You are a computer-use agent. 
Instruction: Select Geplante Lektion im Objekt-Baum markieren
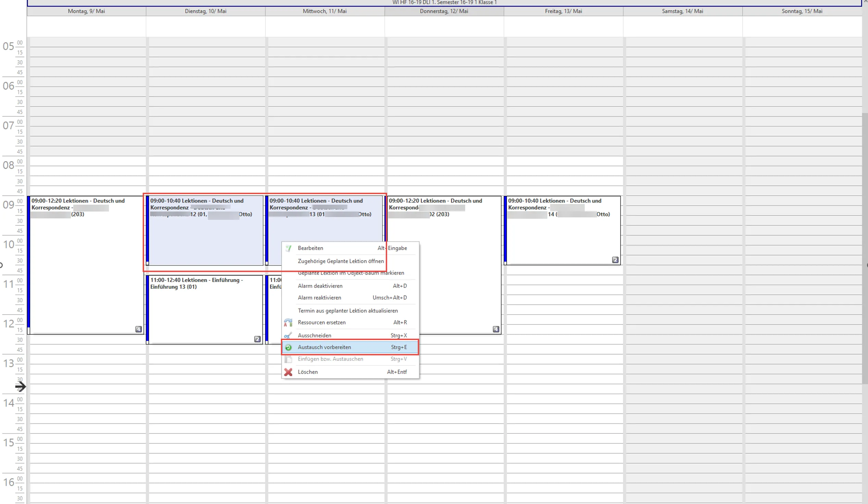[350, 273]
